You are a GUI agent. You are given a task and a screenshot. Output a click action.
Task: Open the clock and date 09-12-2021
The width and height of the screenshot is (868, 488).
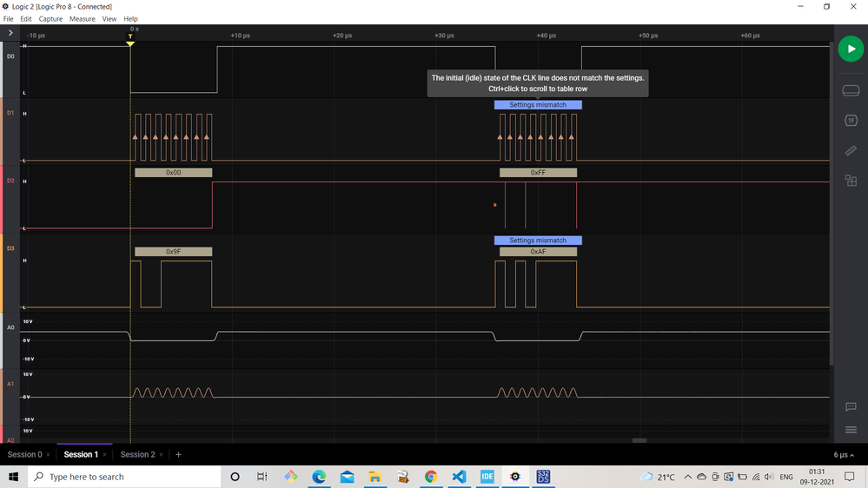click(x=817, y=477)
